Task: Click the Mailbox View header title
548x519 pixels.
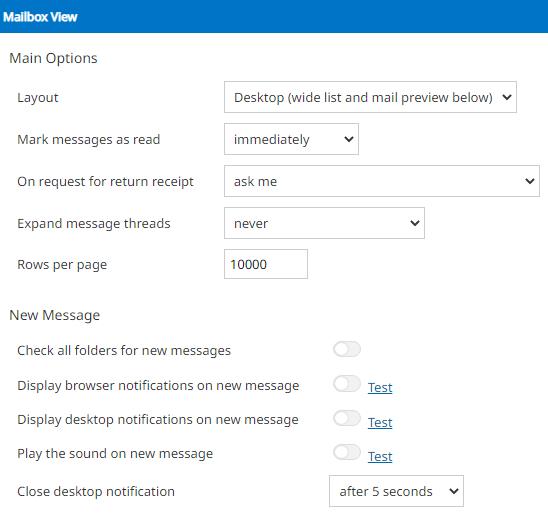Action: click(x=40, y=17)
